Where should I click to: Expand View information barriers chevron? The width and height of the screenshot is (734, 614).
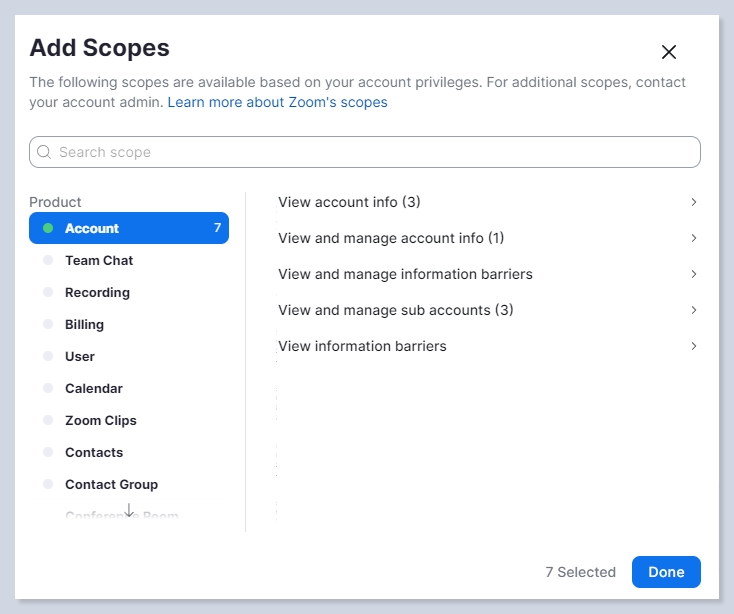pyautogui.click(x=694, y=346)
